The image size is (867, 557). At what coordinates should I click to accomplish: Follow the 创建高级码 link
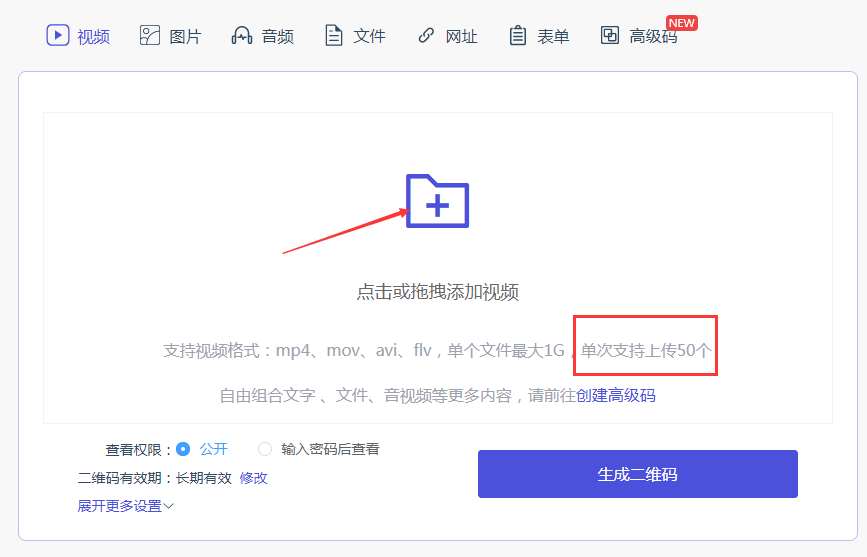click(616, 395)
